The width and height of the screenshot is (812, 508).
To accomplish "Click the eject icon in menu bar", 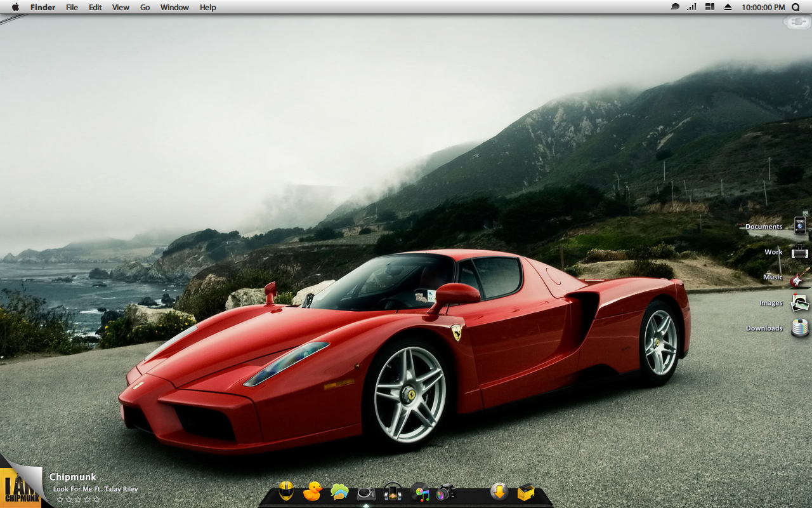I will pos(728,7).
